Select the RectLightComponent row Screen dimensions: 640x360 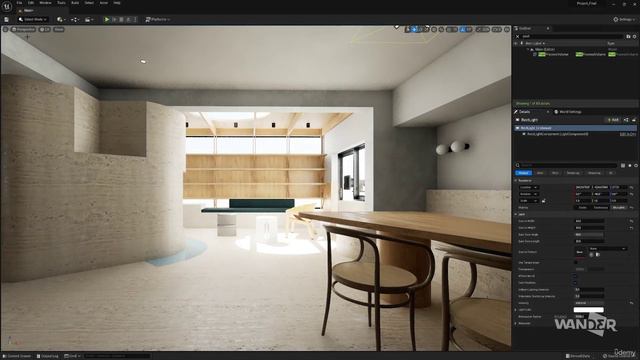557,134
